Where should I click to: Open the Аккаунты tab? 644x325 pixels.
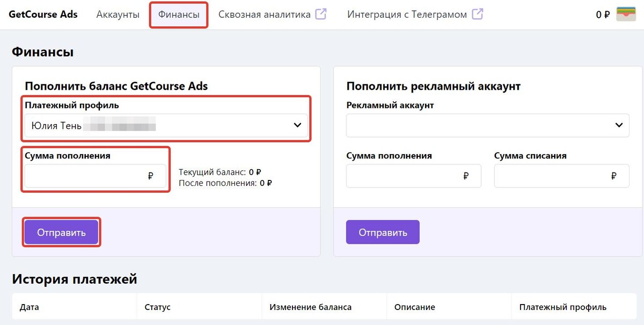(x=118, y=15)
